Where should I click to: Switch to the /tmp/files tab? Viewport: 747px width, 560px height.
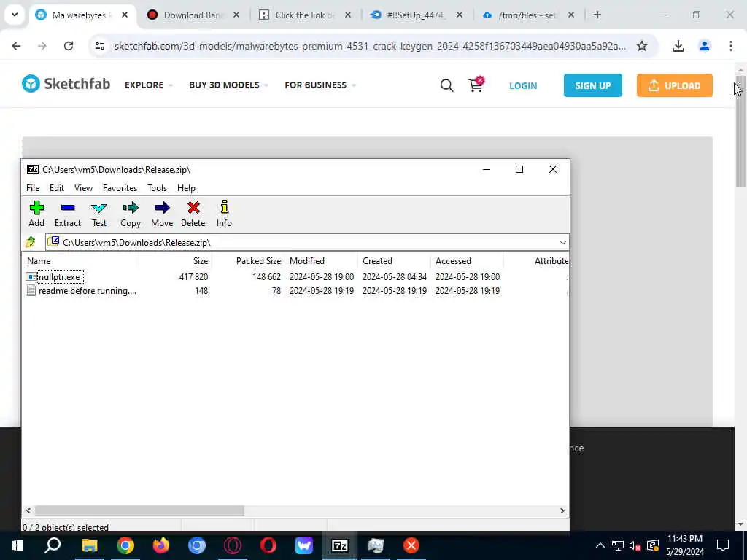pos(528,15)
